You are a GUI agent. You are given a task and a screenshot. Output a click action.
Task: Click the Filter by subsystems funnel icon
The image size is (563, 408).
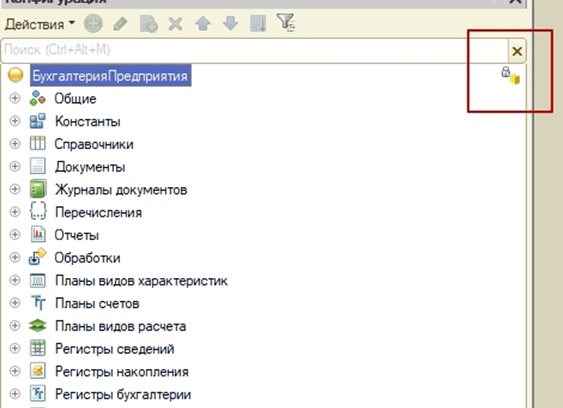[x=286, y=23]
